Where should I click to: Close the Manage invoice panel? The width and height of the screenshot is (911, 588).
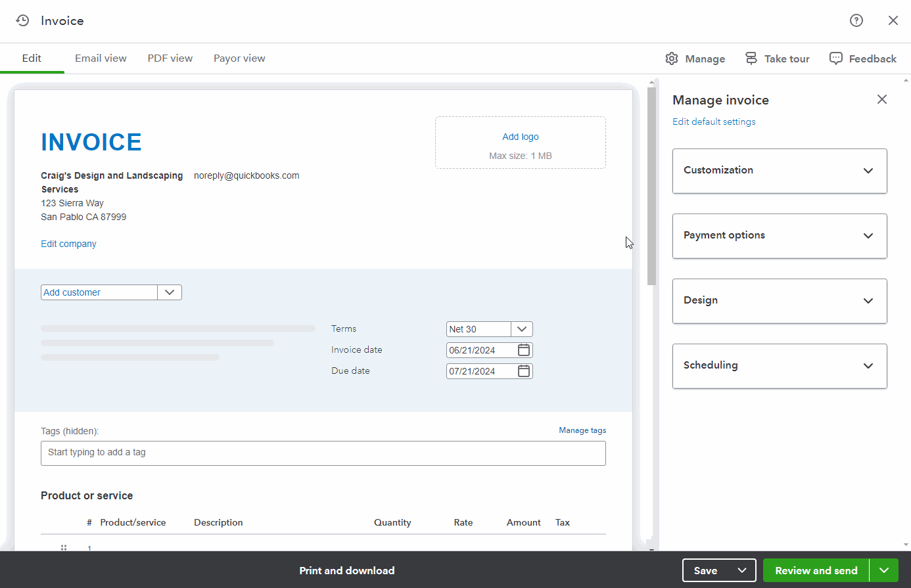click(x=881, y=99)
